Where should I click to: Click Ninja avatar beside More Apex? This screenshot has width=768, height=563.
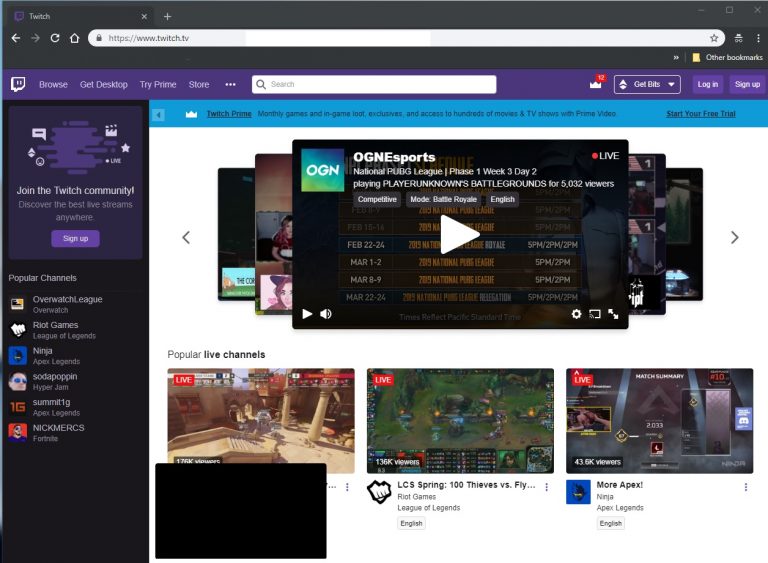coord(578,492)
